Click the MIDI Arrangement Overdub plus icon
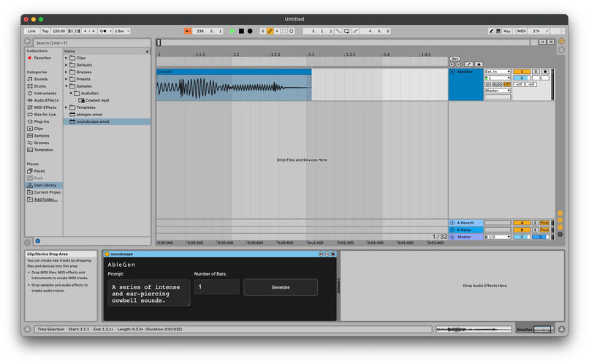Viewport: 589px width, 364px height. point(262,31)
